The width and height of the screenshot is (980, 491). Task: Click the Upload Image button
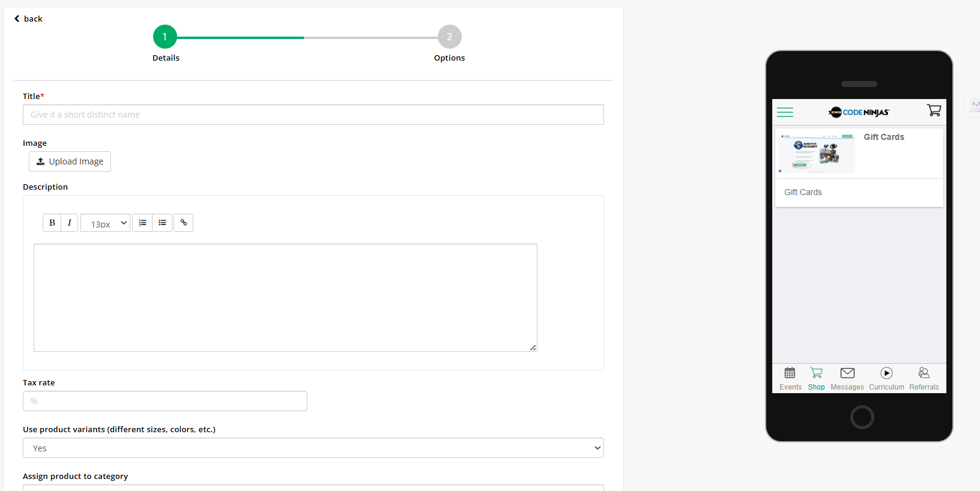pos(70,161)
